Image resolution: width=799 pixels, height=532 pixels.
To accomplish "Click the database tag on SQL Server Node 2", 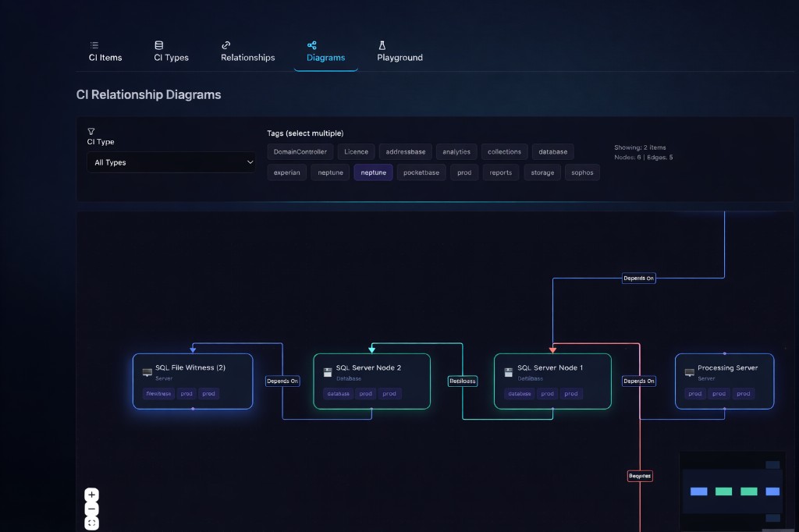I will 339,393.
